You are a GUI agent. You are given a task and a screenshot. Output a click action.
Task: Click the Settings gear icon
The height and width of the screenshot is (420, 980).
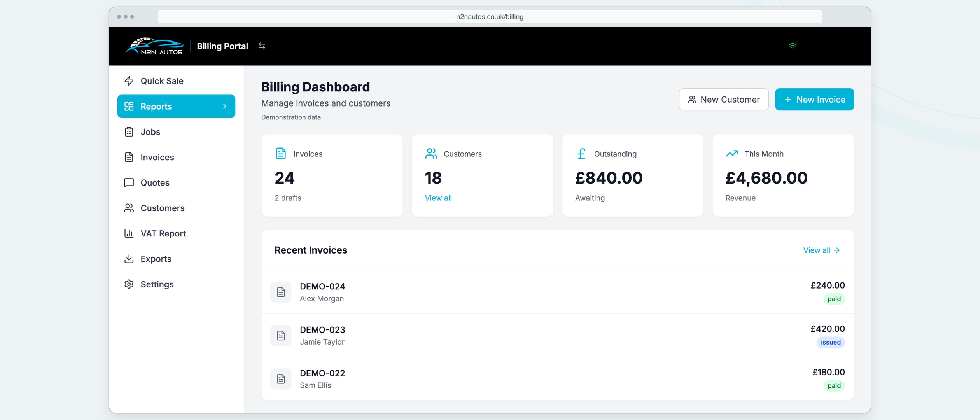click(x=129, y=284)
